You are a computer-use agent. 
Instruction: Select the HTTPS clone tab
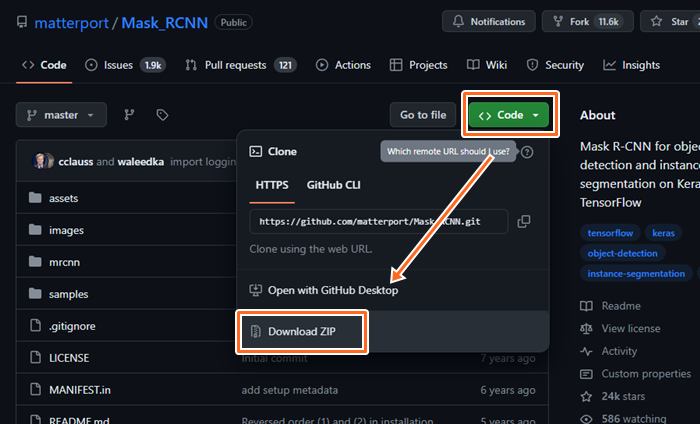point(272,185)
